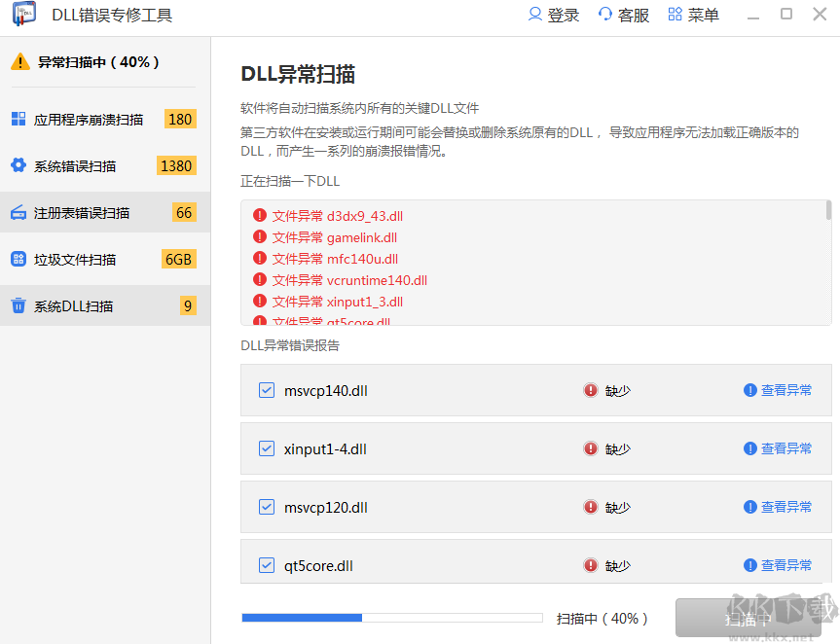Click the menu grid icon

pos(675,14)
